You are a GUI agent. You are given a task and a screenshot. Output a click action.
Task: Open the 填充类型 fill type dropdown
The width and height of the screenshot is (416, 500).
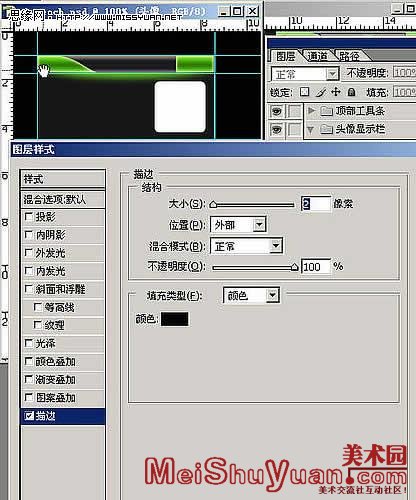point(272,295)
